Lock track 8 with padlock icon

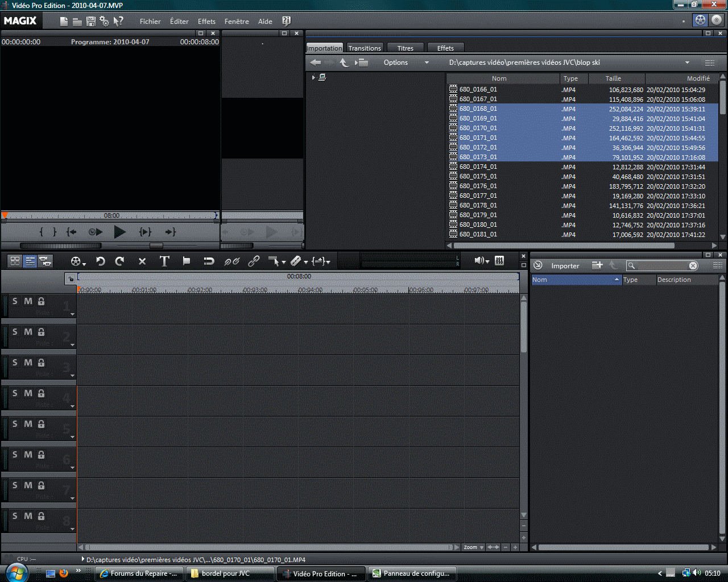[x=41, y=516]
